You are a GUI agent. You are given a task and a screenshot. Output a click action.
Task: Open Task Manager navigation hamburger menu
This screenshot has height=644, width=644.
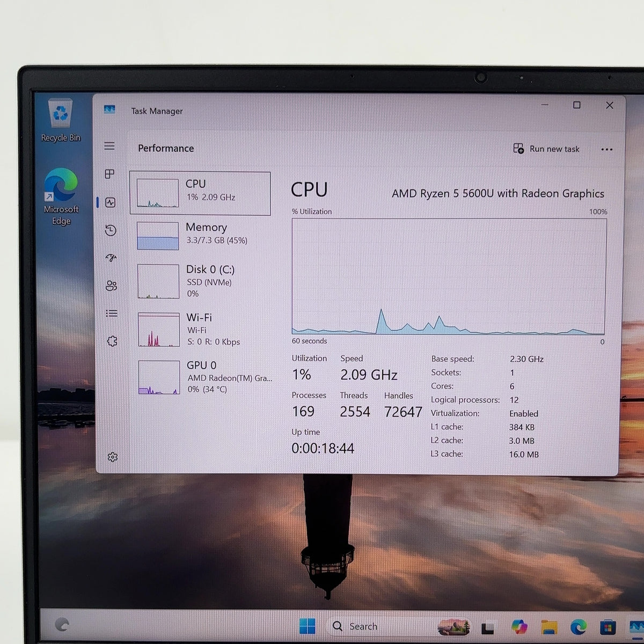click(109, 146)
